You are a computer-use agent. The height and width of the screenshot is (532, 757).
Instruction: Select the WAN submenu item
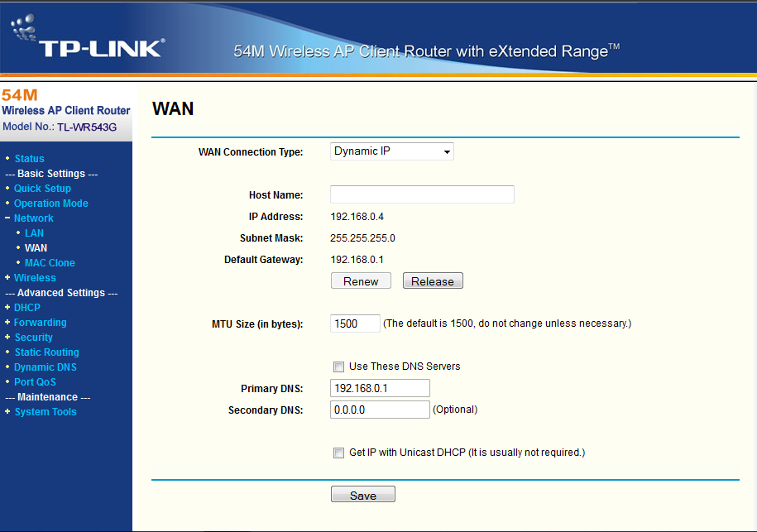coord(36,248)
